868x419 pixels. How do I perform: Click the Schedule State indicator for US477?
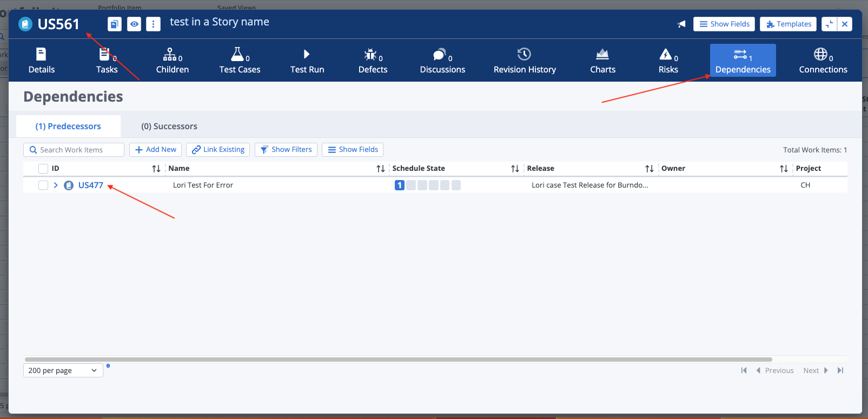(x=400, y=185)
